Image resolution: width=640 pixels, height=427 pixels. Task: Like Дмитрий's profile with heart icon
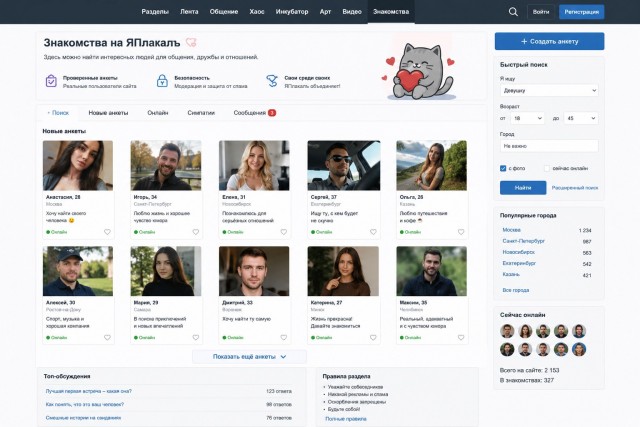284,338
